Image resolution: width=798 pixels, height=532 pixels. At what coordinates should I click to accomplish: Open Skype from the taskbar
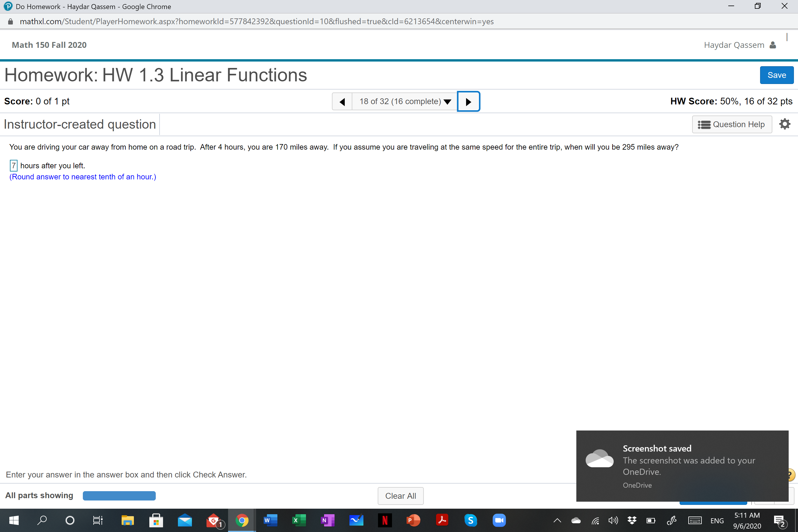470,520
